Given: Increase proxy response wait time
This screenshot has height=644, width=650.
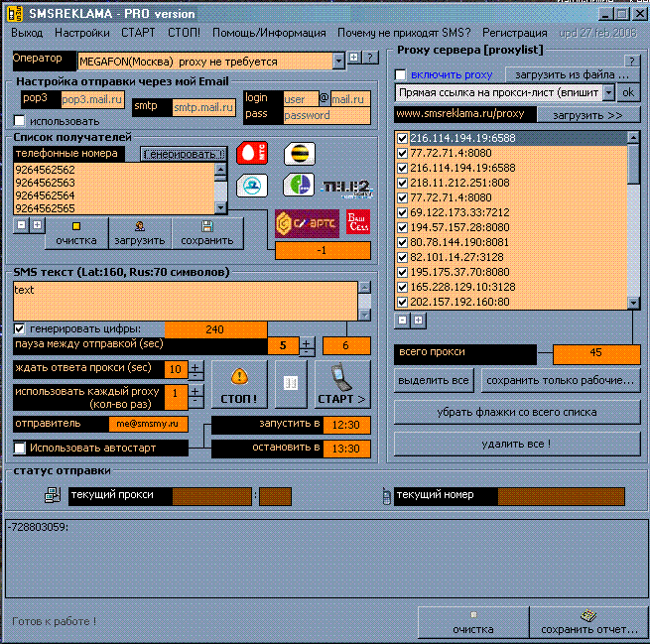Looking at the screenshot, I should 195,367.
